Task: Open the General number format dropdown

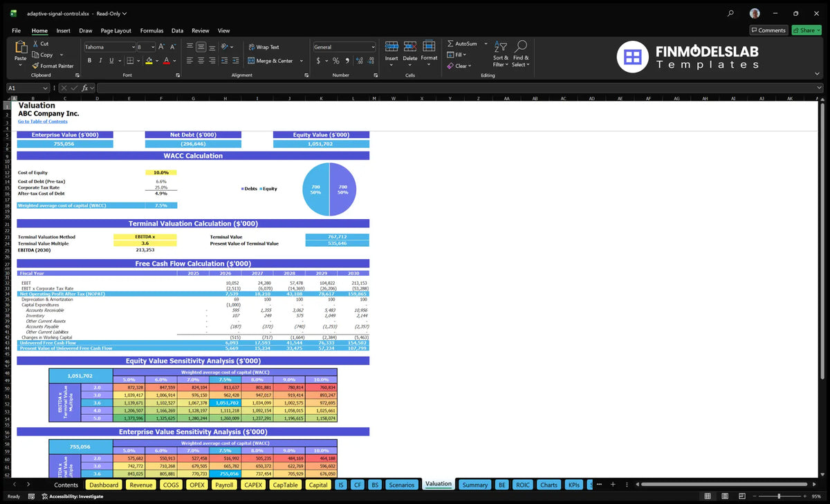Action: (373, 47)
